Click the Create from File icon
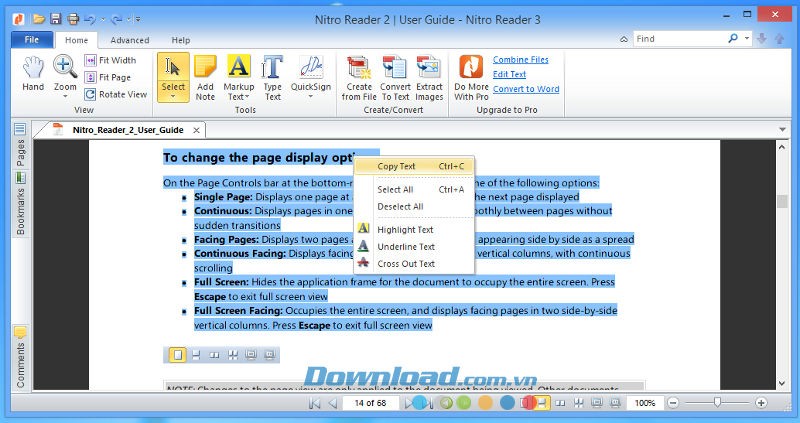Viewport: 800px width, 423px height. 358,77
